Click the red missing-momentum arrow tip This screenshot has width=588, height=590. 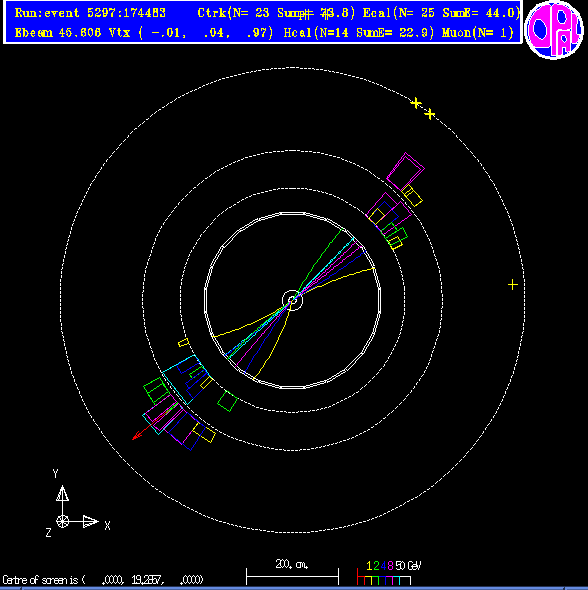tap(135, 437)
